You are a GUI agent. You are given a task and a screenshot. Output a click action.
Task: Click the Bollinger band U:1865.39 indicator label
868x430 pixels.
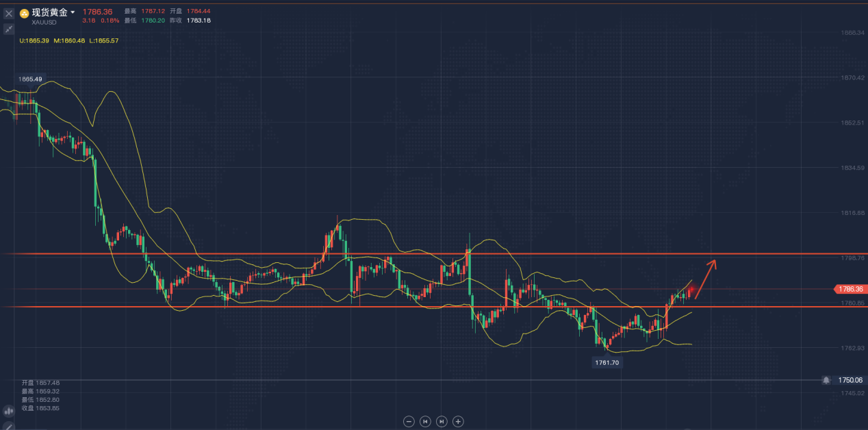pyautogui.click(x=32, y=40)
